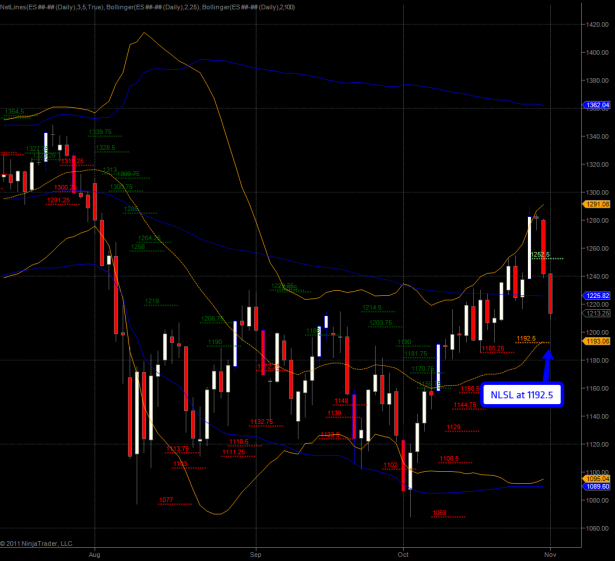Select the 1077 red net line label

coord(166,499)
